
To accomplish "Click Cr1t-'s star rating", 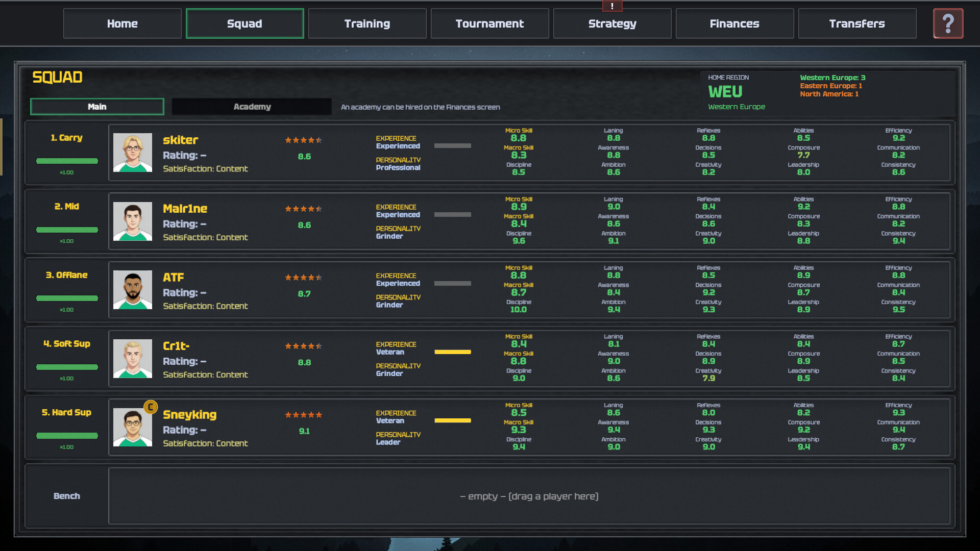I will click(304, 346).
